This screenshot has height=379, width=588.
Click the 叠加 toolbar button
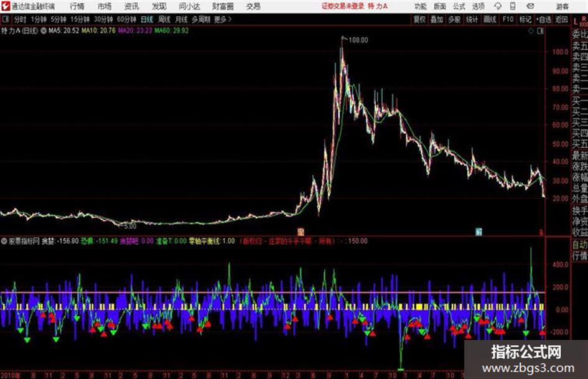437,19
